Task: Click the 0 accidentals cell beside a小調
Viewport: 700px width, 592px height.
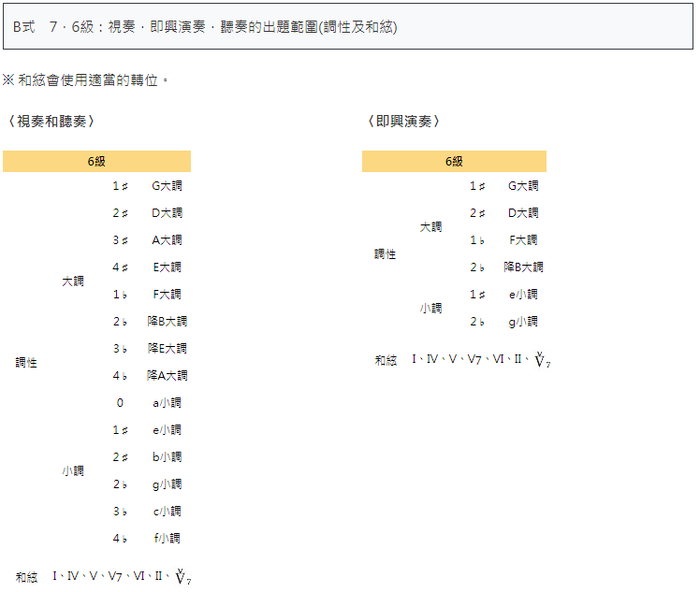Action: coord(120,403)
